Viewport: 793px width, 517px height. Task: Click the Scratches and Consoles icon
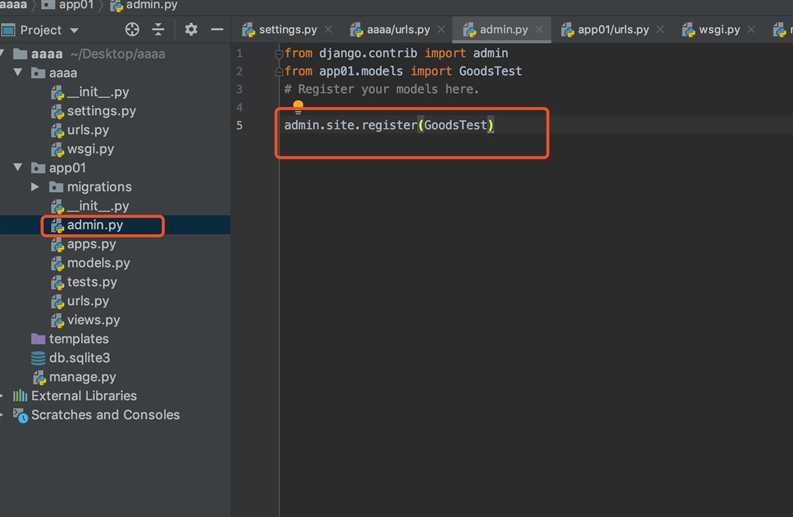click(x=20, y=415)
